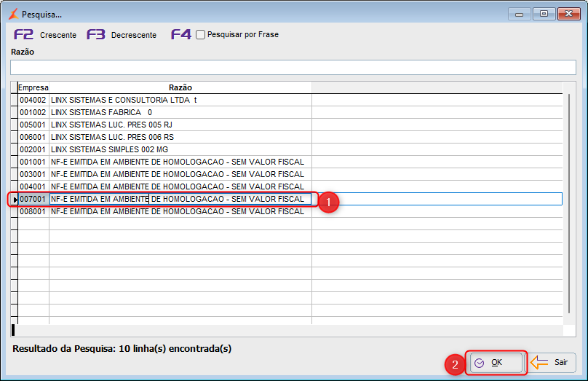Maximize the Pesquisa window

pos(544,14)
